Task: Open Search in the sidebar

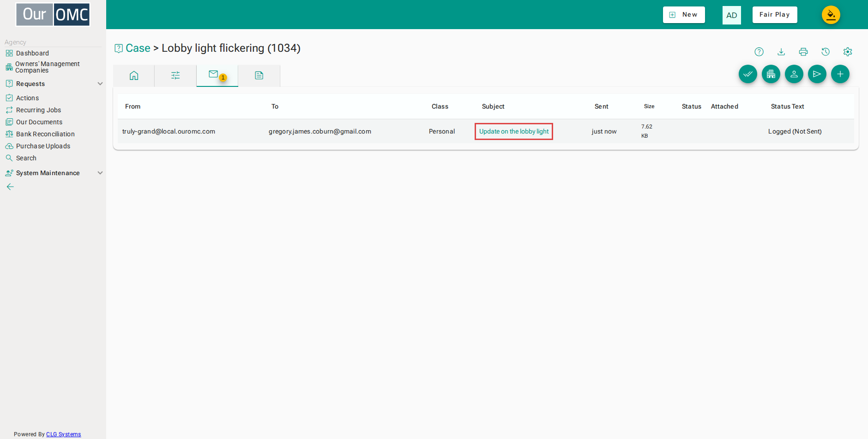Action: click(x=26, y=158)
